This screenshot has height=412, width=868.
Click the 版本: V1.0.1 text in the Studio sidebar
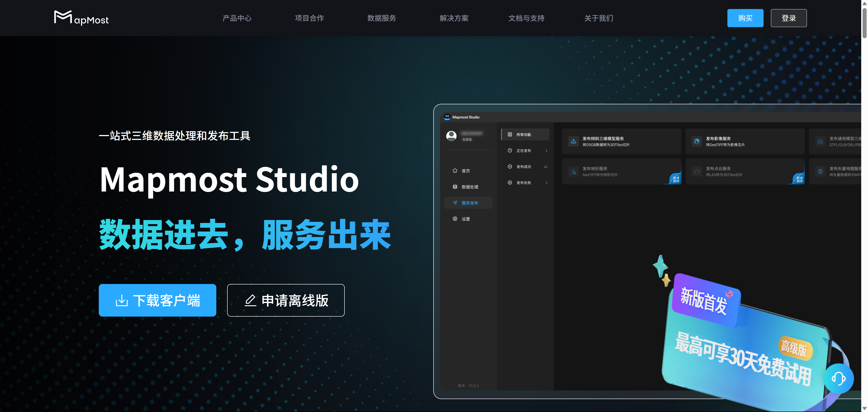(468, 385)
